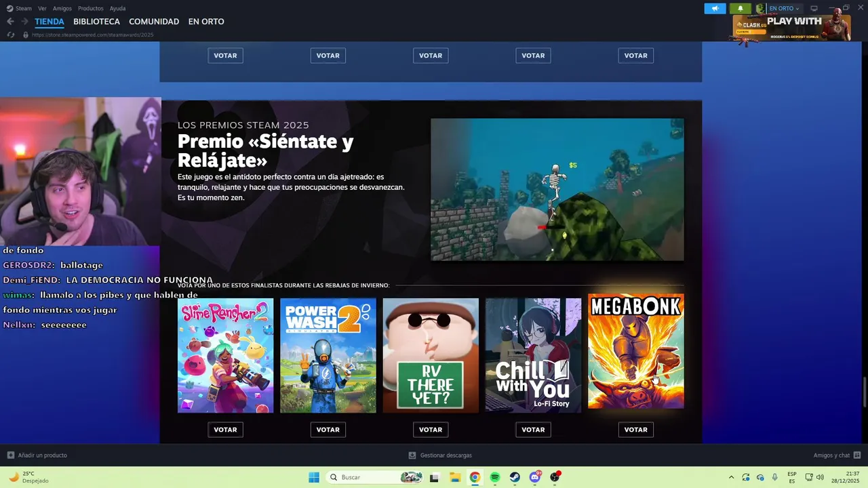868x488 pixels.
Task: Click the store URL address text
Action: coord(92,35)
